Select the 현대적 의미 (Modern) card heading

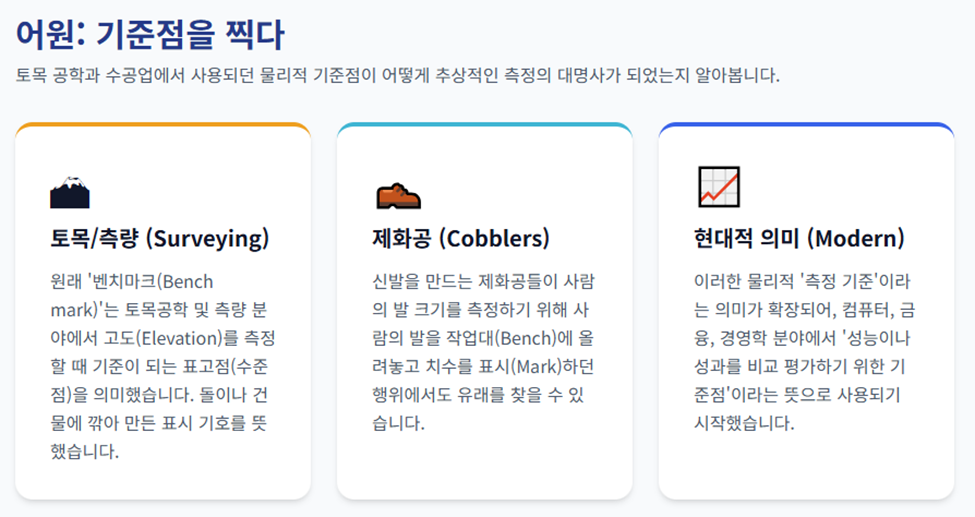point(799,238)
